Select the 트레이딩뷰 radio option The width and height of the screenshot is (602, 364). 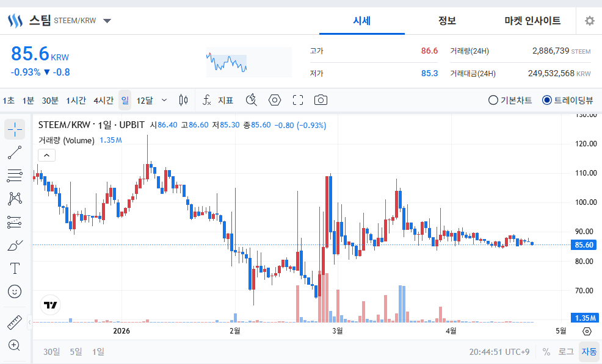point(567,101)
